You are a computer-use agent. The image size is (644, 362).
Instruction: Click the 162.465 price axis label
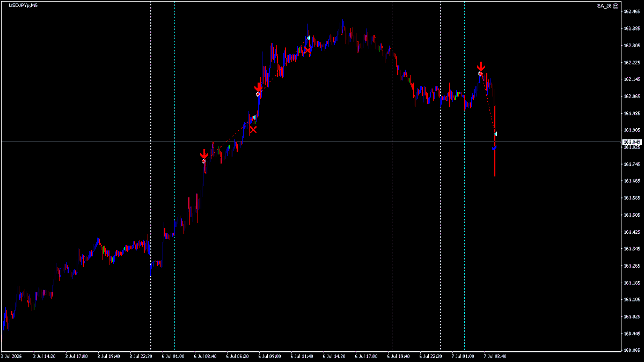[631, 11]
